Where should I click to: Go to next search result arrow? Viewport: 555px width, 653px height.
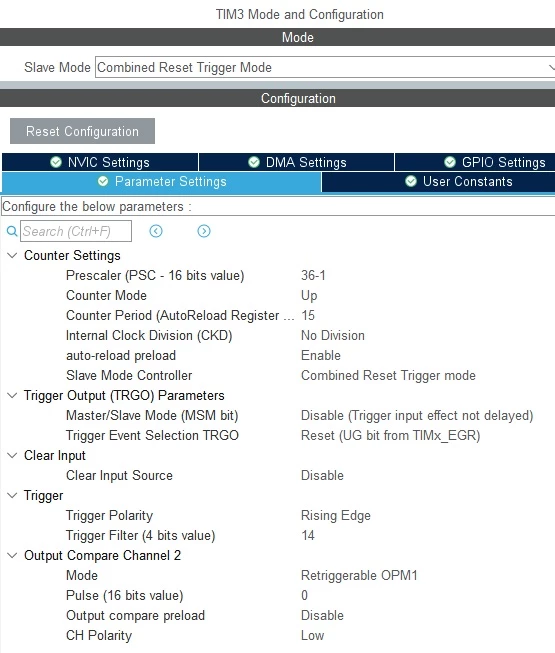click(204, 231)
